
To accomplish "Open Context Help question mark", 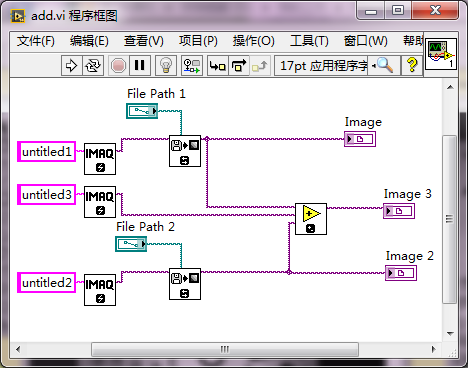I will click(x=412, y=65).
